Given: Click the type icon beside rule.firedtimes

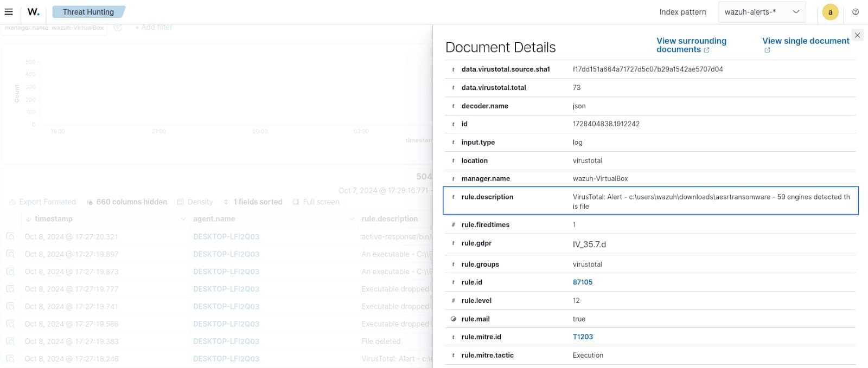Looking at the screenshot, I should pos(453,225).
